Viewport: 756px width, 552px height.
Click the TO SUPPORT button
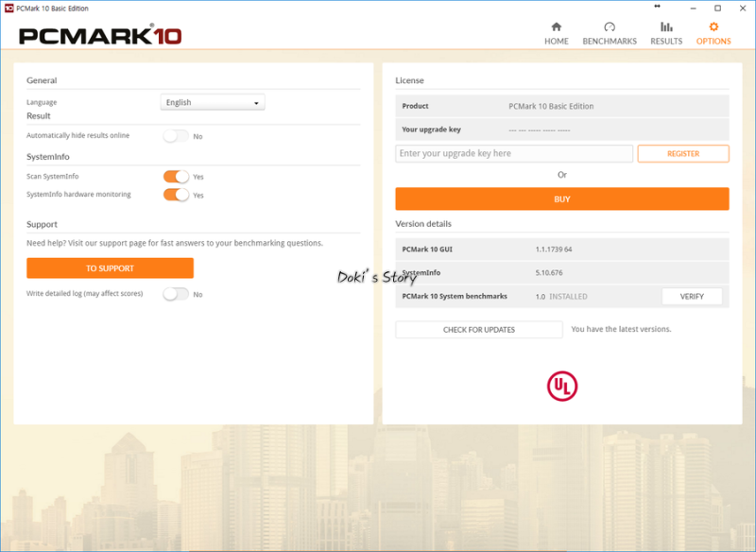110,268
